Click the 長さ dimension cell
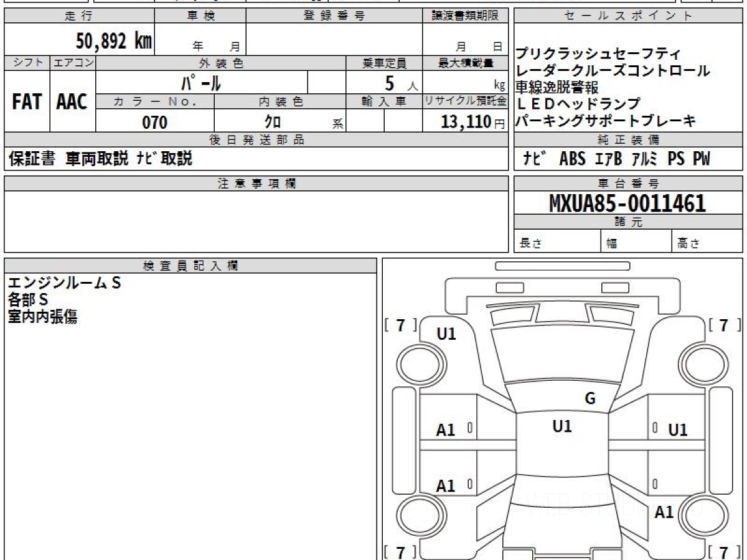 coord(557,242)
